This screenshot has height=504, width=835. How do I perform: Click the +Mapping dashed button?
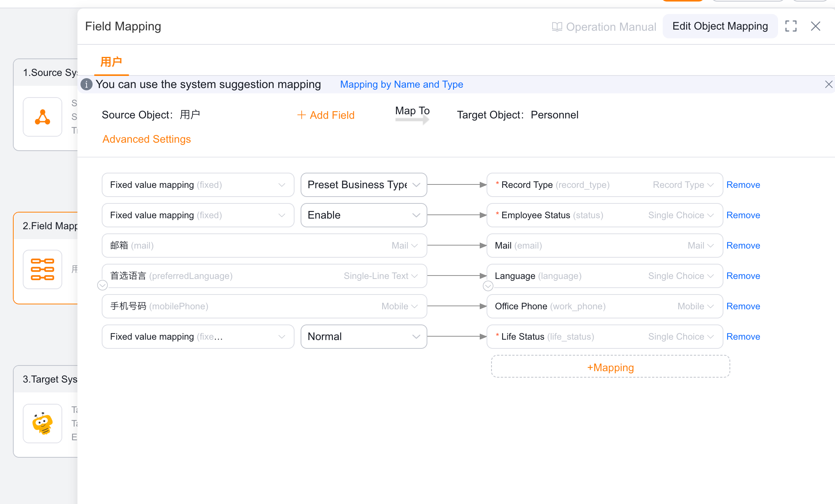[610, 367]
